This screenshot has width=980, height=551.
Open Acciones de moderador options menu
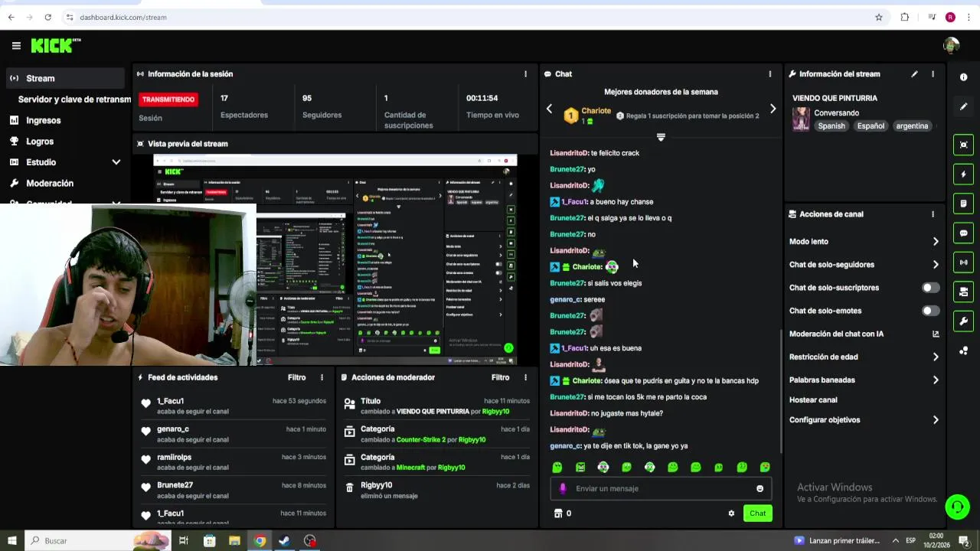click(x=525, y=377)
